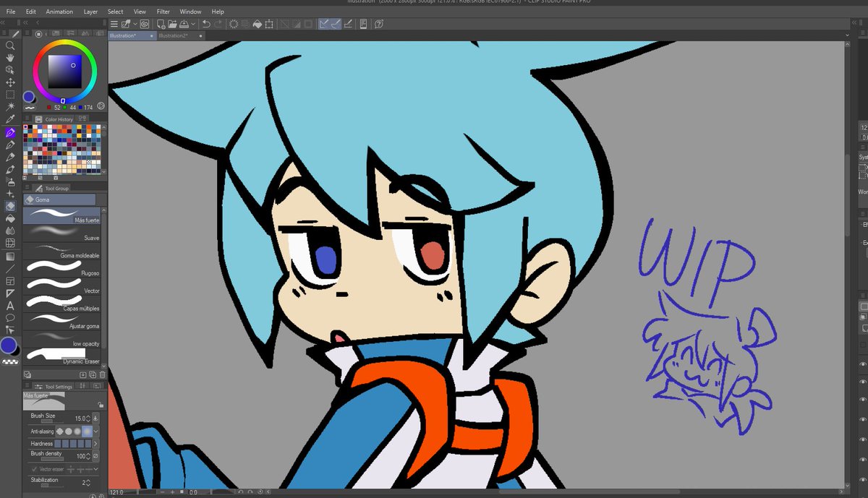Select the rectangular Selection area tool
Viewport: 868px width, 498px height.
click(x=10, y=95)
